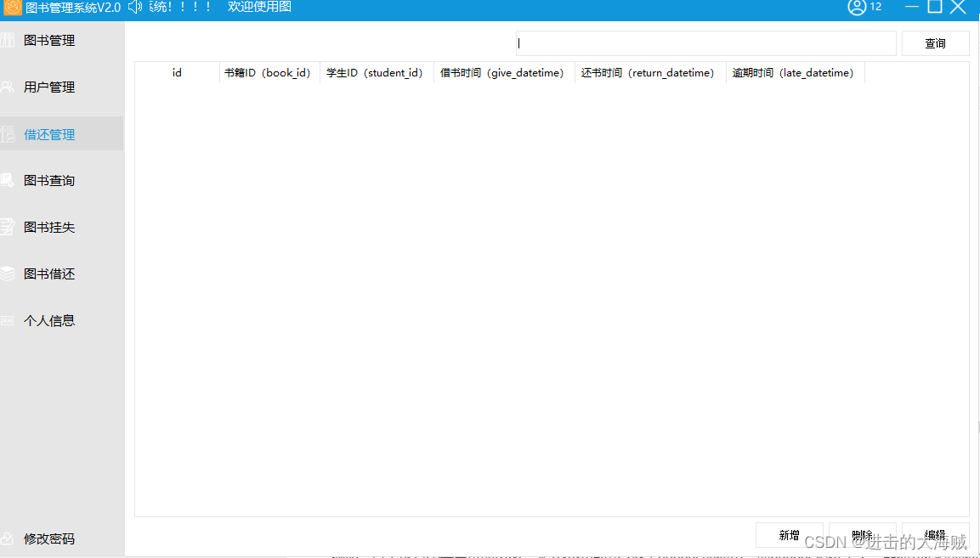Click the 借书时间 column header
Screen dimensions: 980x558
pos(503,73)
